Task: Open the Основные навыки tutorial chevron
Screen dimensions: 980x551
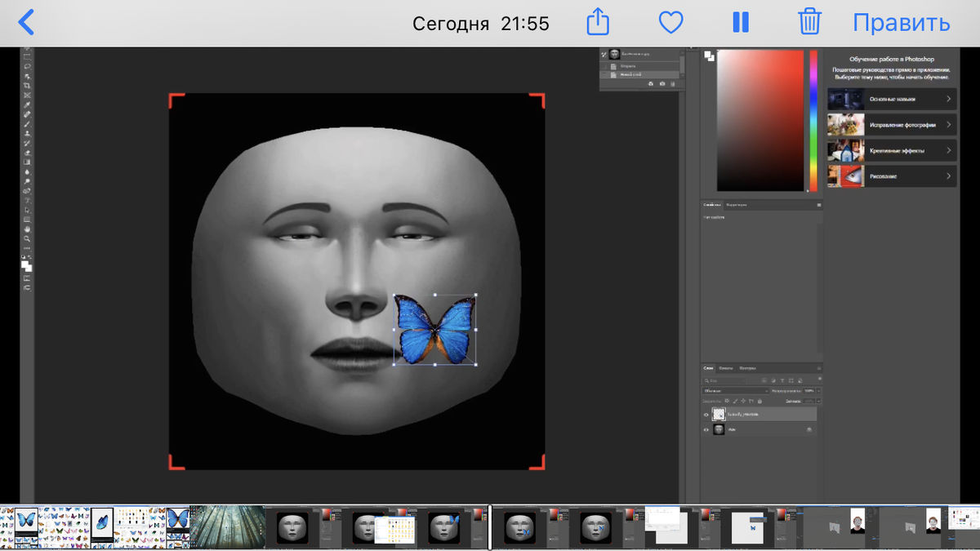Action: point(948,99)
